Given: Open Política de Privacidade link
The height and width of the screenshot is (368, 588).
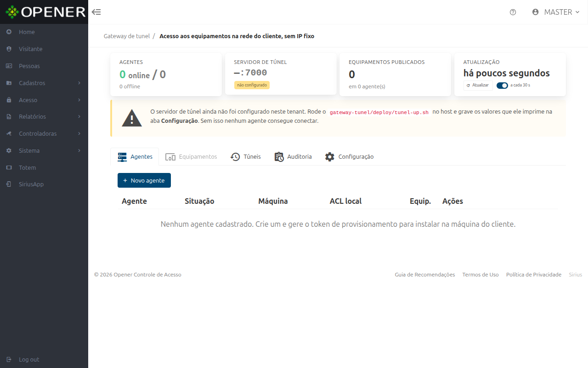Looking at the screenshot, I should (534, 275).
